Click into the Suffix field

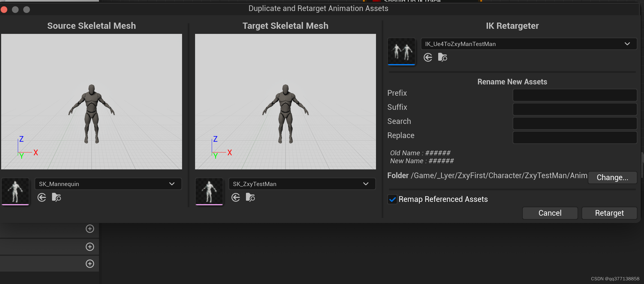click(575, 109)
